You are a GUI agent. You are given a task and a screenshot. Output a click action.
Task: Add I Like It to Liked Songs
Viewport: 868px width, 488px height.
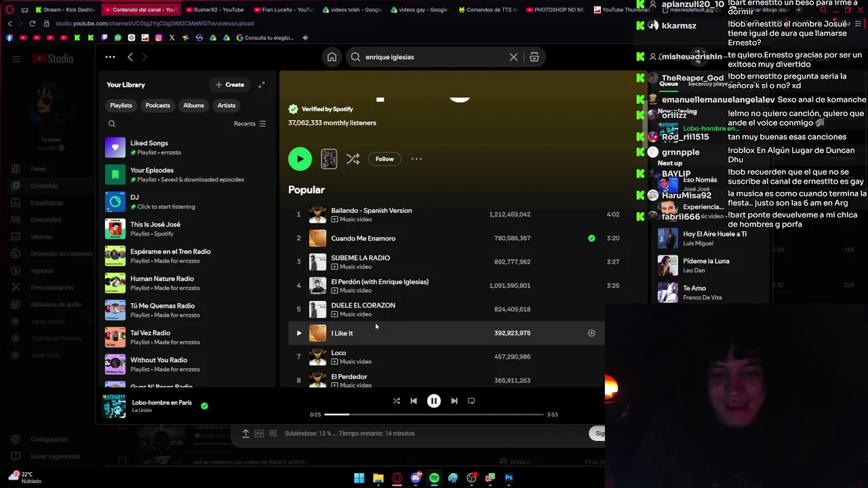coord(591,333)
